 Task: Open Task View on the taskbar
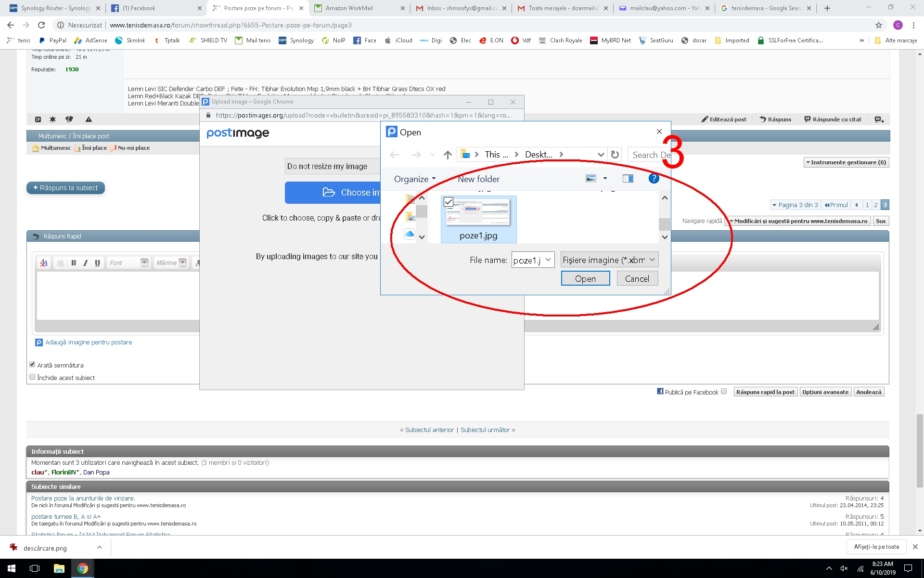35,568
